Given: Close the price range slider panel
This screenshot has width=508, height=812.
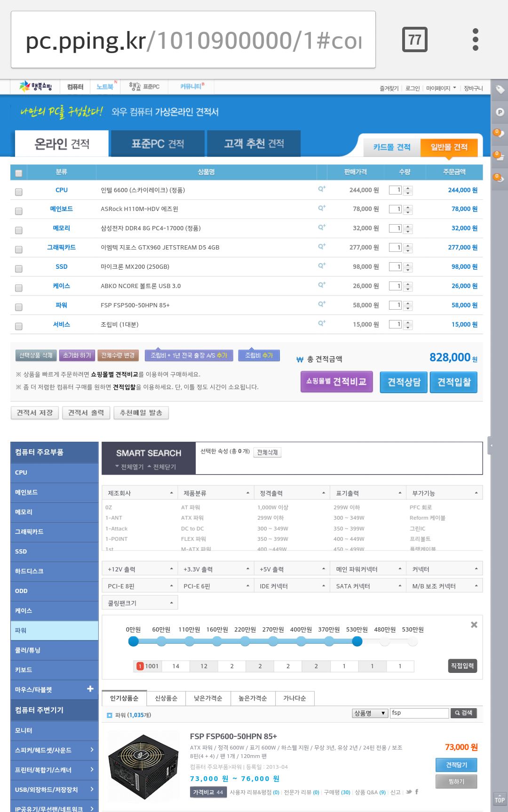Looking at the screenshot, I should [474, 625].
